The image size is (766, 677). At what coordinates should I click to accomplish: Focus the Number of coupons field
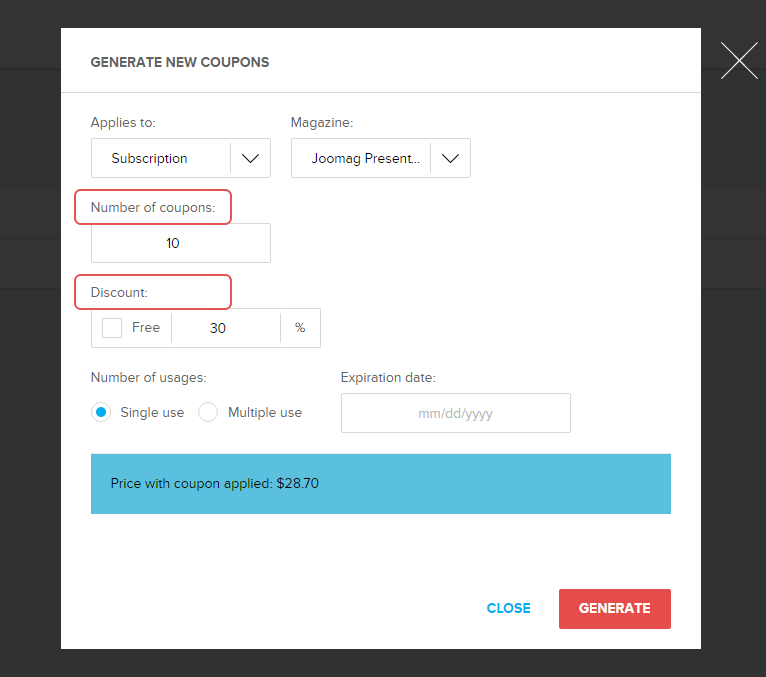point(180,243)
